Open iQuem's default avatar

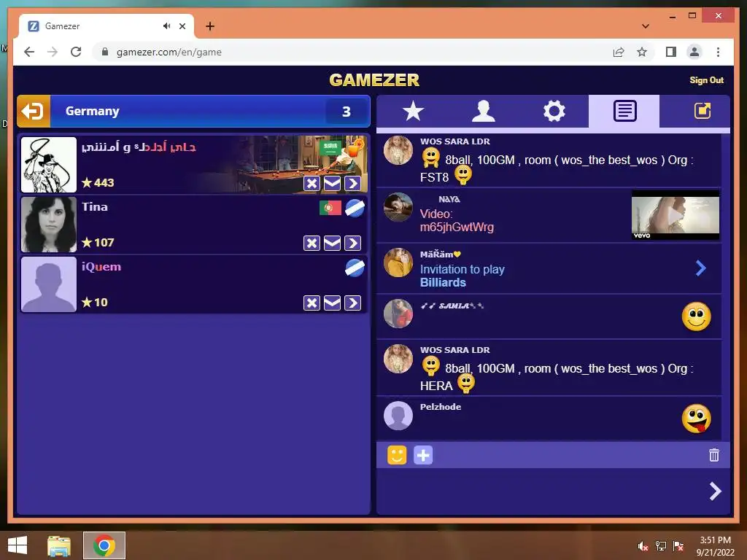[x=49, y=284]
